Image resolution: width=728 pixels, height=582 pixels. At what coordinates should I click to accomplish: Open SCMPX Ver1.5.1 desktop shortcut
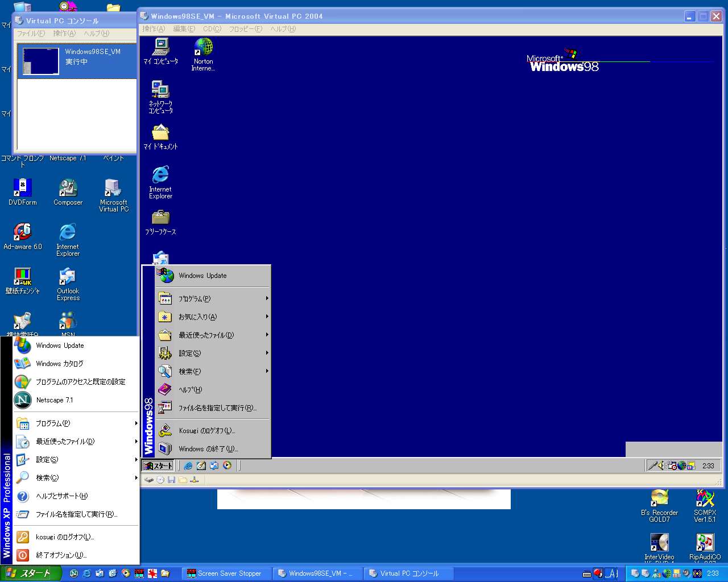tap(705, 506)
